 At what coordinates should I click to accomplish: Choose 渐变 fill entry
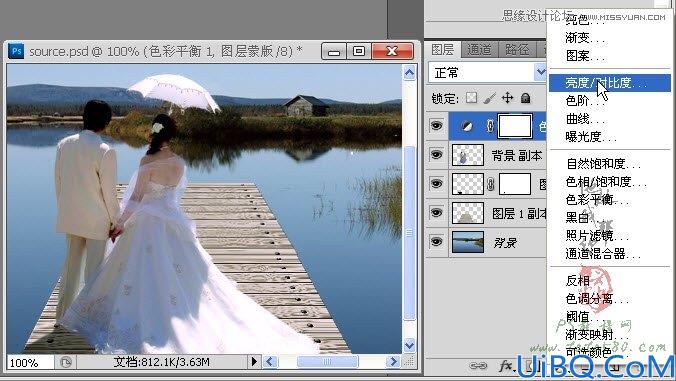click(585, 38)
